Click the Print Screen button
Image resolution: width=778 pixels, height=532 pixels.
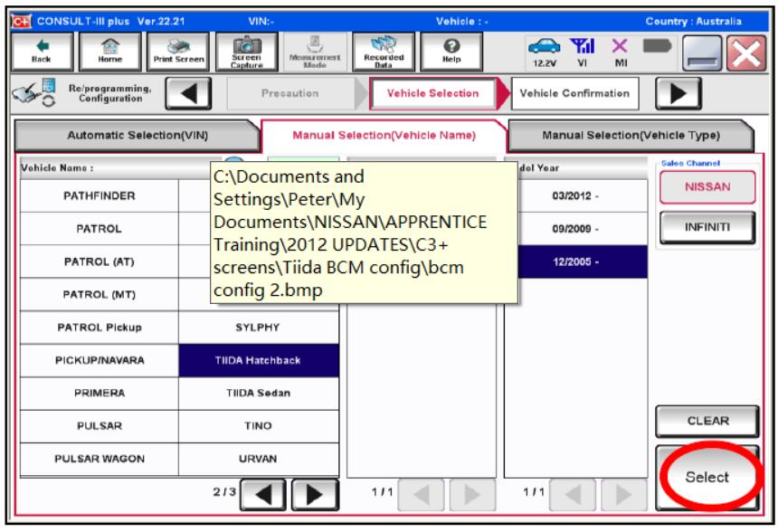178,52
